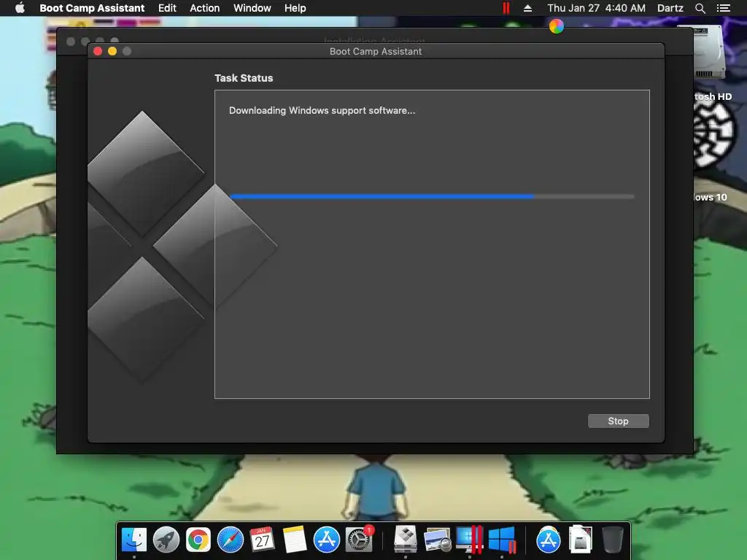This screenshot has height=560, width=747.
Task: Open the App Store from the Dock
Action: (326, 540)
